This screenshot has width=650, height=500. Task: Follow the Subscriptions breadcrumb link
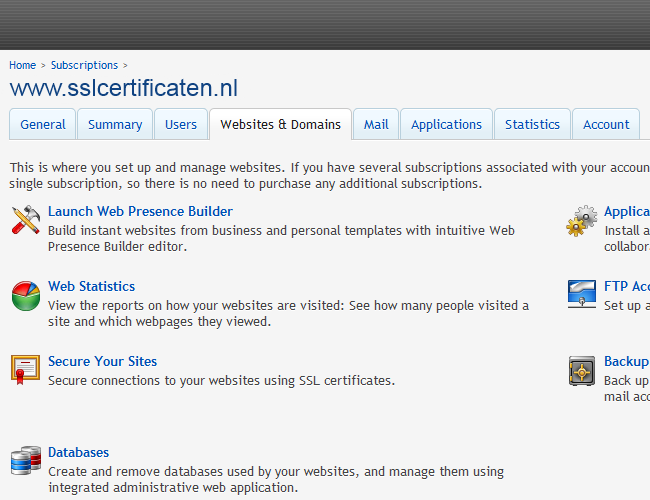84,65
